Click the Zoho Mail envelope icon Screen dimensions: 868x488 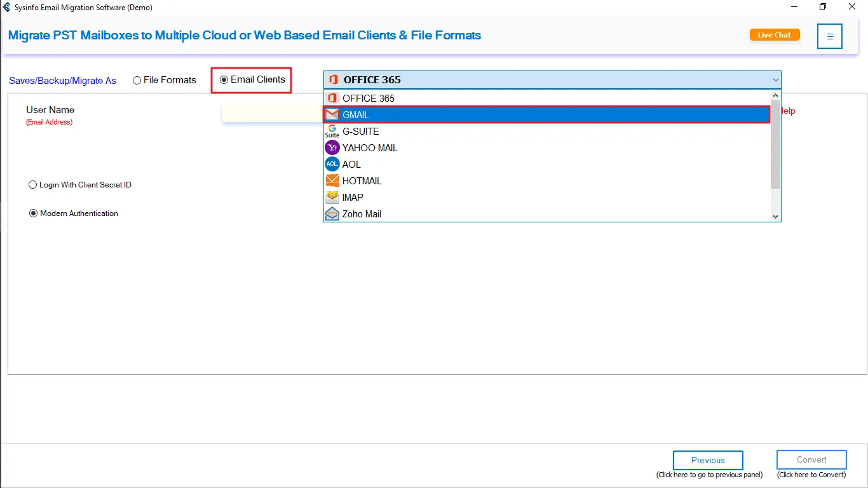[x=332, y=214]
